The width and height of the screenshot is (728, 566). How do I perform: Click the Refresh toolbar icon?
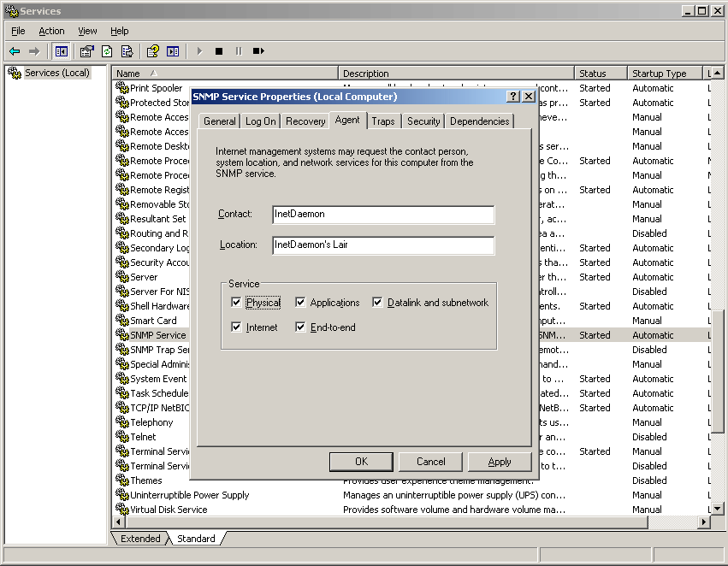pyautogui.click(x=107, y=51)
